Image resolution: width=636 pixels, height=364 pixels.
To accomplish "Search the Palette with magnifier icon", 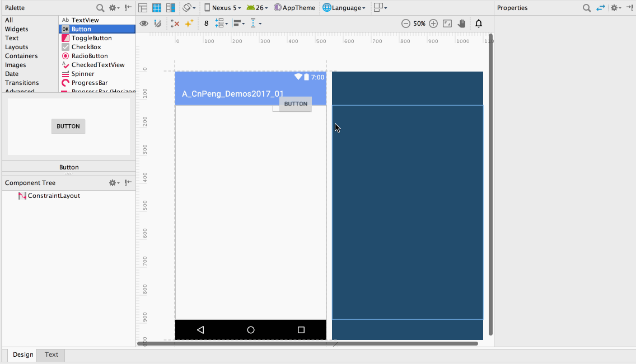I will tap(100, 8).
